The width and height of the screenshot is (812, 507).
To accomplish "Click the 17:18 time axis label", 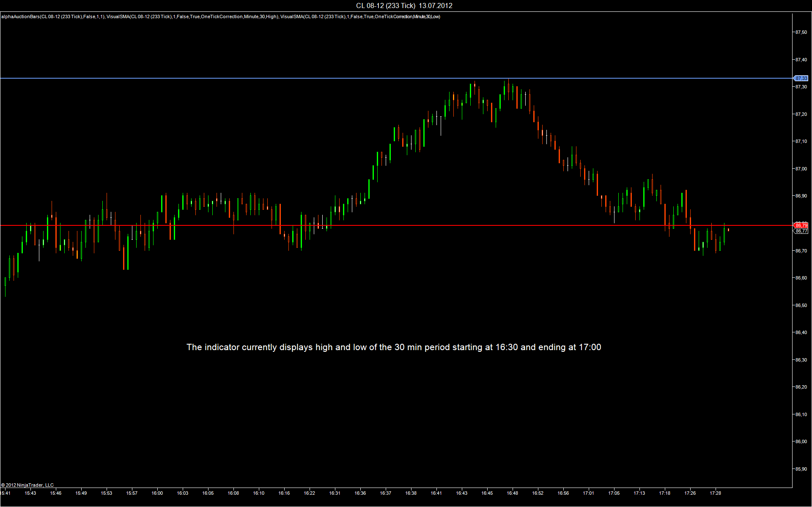I will tap(665, 493).
